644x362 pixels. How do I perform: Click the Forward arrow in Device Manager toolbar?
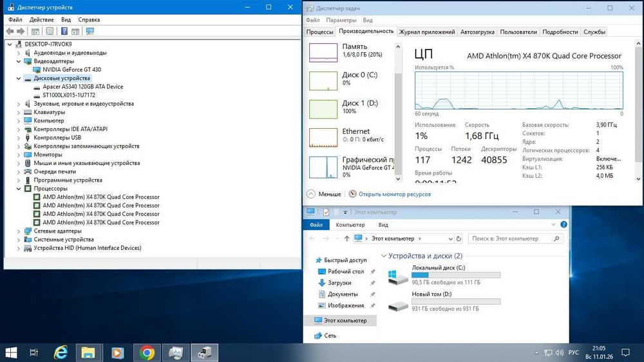tap(21, 31)
